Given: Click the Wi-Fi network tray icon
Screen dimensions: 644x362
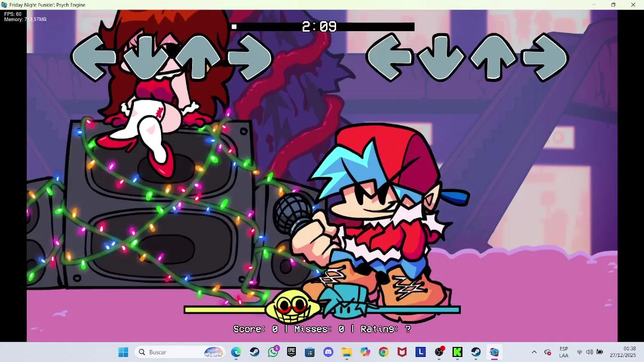Looking at the screenshot, I should [580, 352].
